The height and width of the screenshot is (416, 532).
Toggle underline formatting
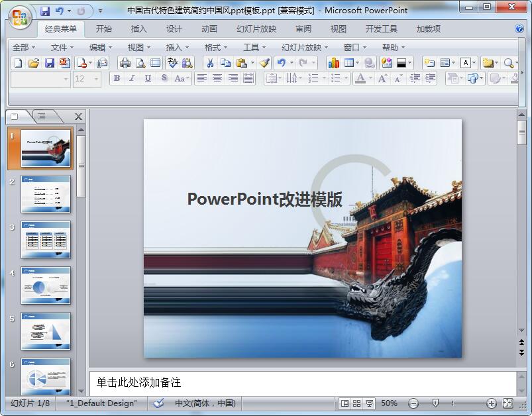coord(148,79)
